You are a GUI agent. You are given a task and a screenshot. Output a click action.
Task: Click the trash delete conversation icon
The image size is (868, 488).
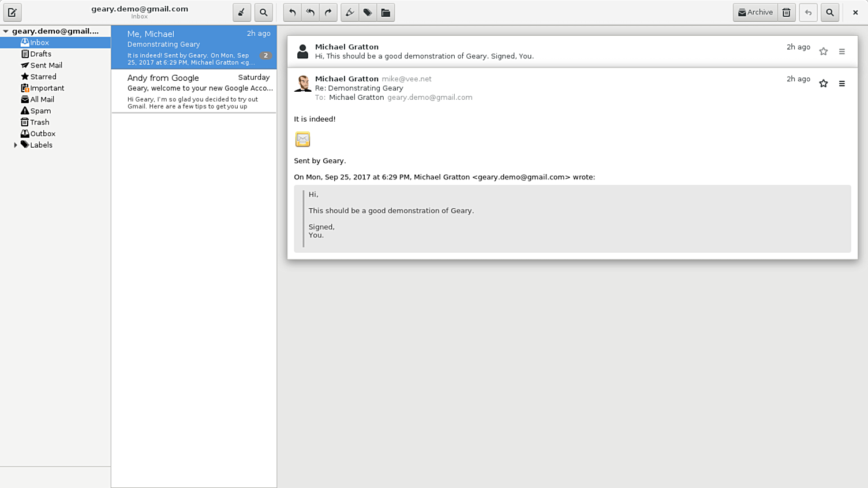pos(786,13)
